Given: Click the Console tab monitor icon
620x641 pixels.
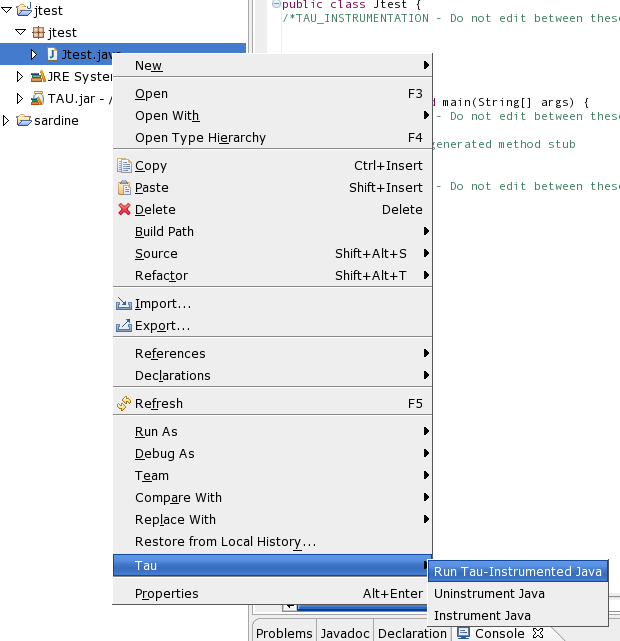Looking at the screenshot, I should [463, 633].
